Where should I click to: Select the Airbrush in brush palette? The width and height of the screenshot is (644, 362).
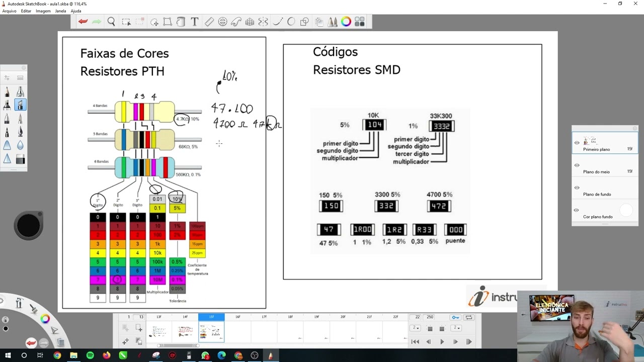[20, 92]
